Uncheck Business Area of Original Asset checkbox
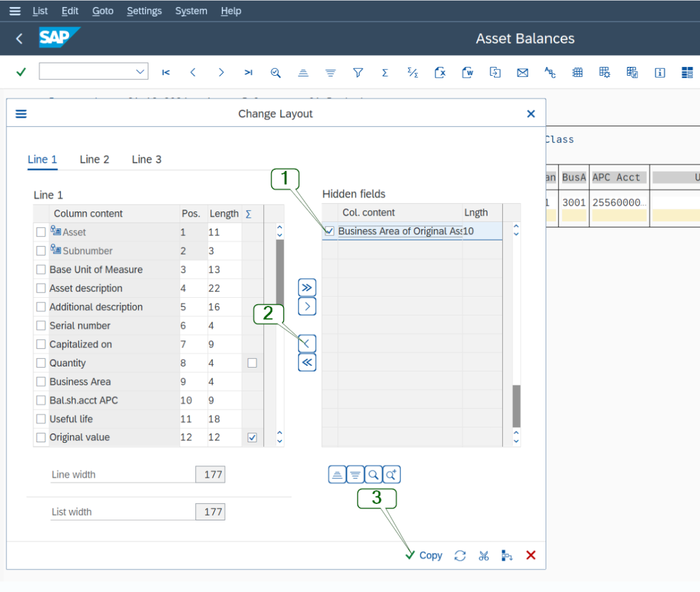Viewport: 700px width, 592px height. [x=330, y=231]
